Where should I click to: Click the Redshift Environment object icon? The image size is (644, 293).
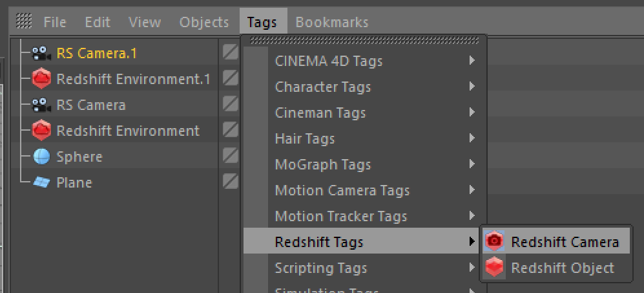coord(41,131)
